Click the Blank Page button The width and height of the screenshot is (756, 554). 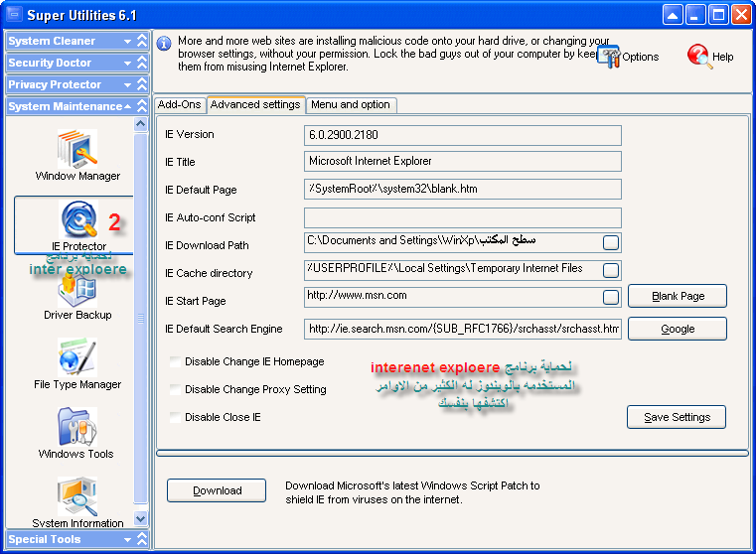(x=678, y=296)
